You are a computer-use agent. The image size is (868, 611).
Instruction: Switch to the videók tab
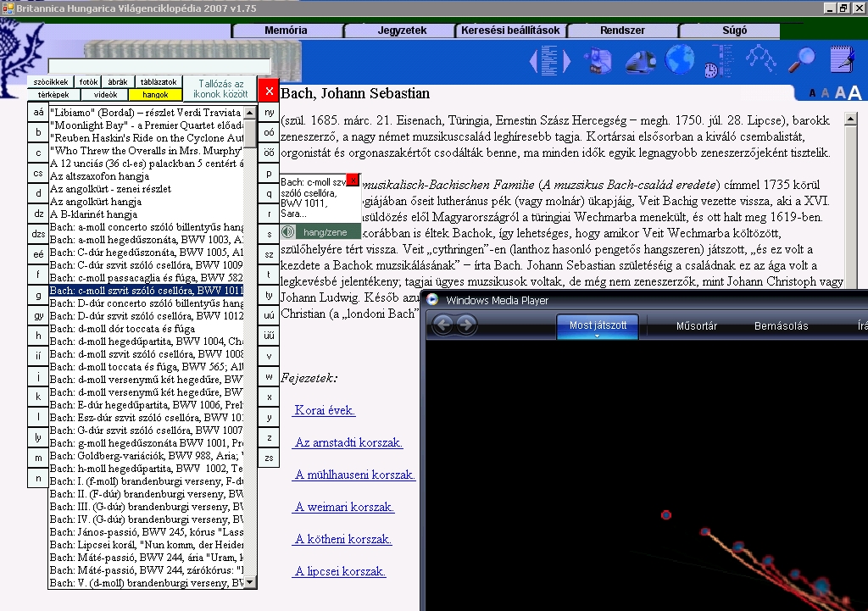pos(105,95)
